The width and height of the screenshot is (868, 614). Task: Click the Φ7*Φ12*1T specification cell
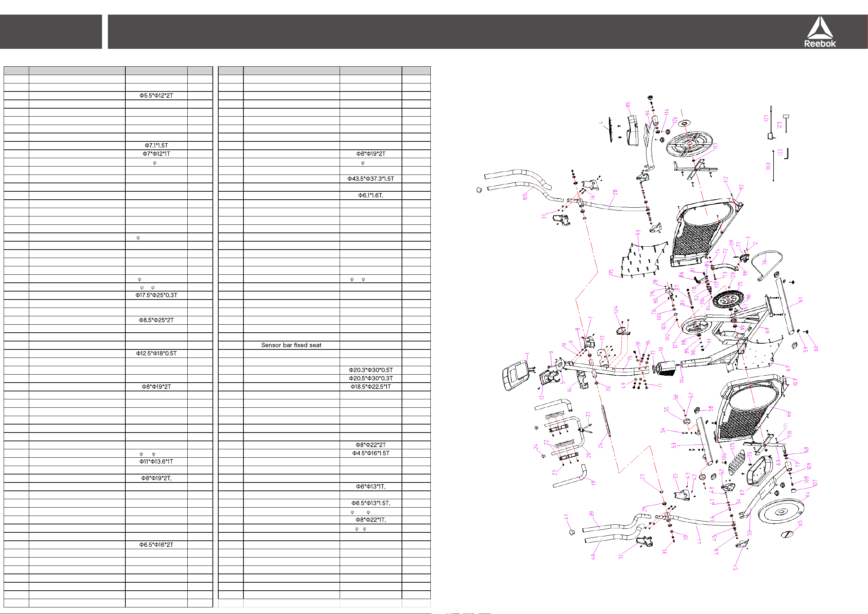156,154
